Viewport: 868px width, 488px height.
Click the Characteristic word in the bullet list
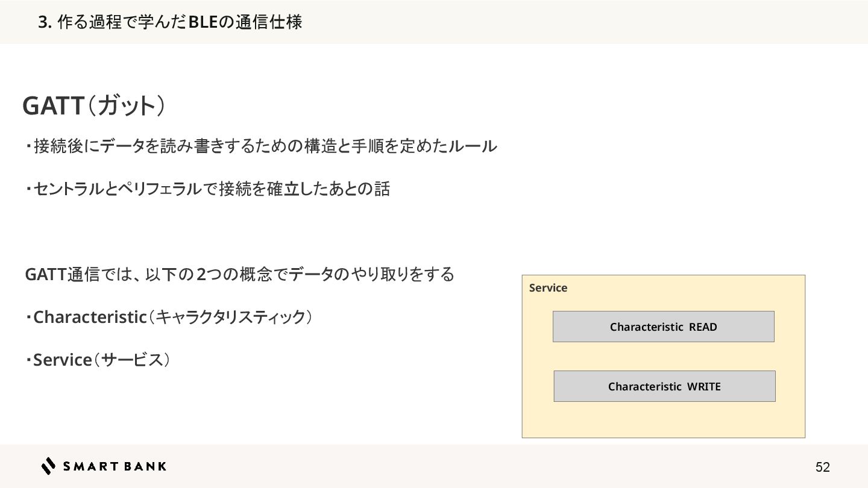coord(90,317)
